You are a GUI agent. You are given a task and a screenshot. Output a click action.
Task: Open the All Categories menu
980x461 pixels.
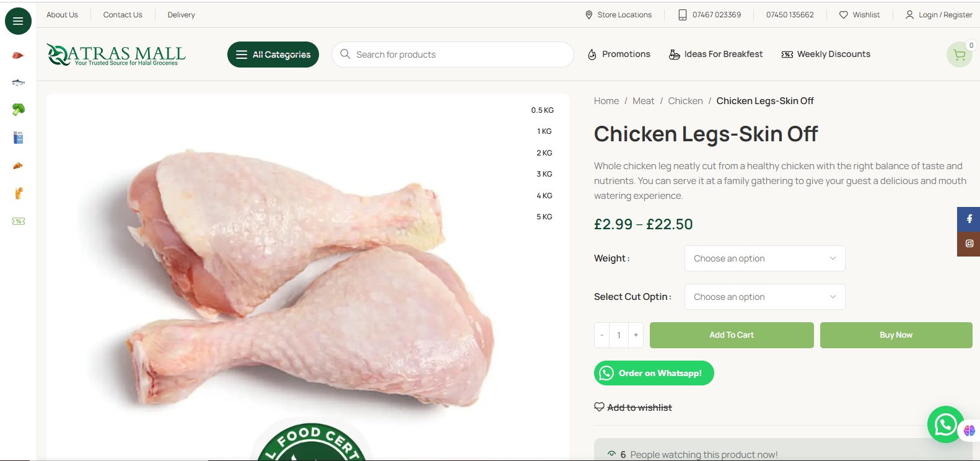(x=273, y=55)
